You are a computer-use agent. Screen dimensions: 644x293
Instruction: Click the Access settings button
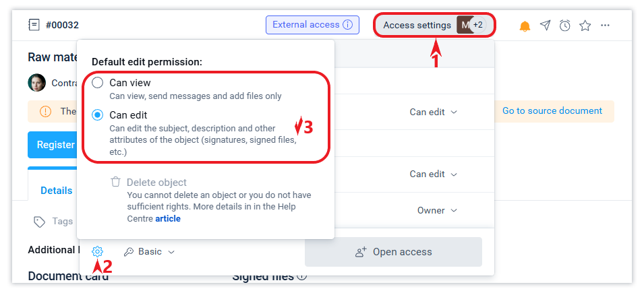[x=417, y=26]
